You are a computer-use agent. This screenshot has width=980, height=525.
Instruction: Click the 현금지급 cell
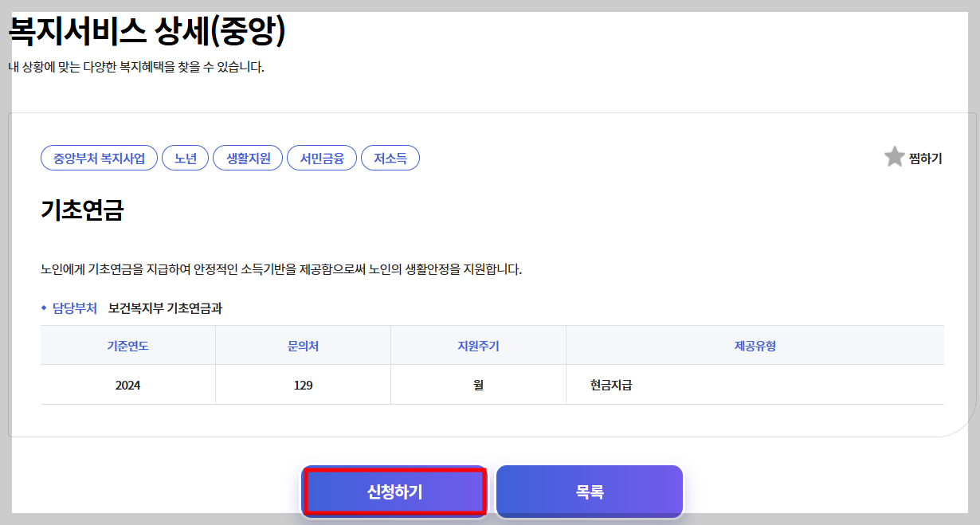(x=755, y=385)
